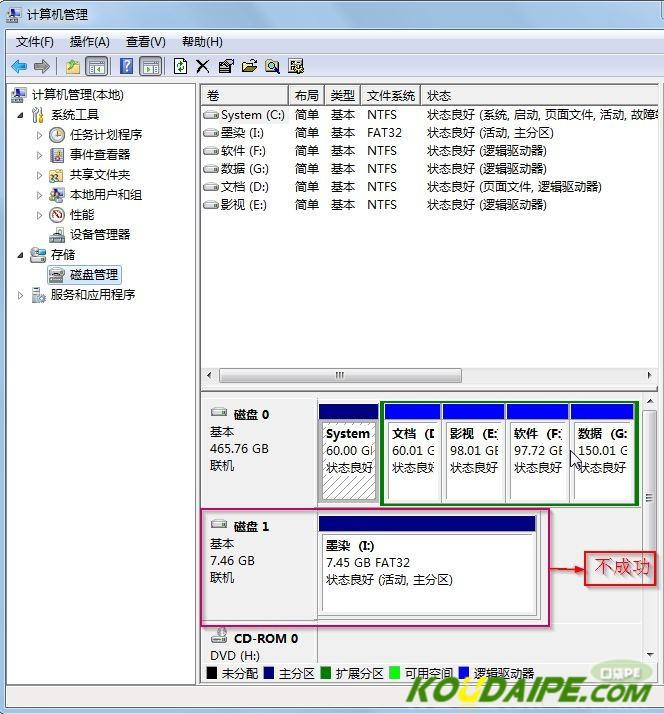Screen dimensions: 664x714
Task: Open the Help question mark icon
Action: (126, 66)
